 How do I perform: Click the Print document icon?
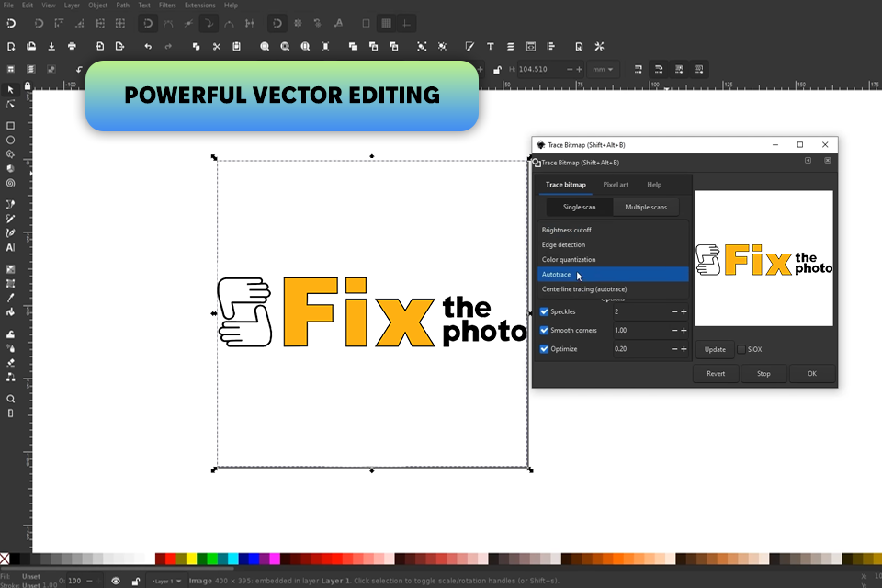tap(72, 46)
